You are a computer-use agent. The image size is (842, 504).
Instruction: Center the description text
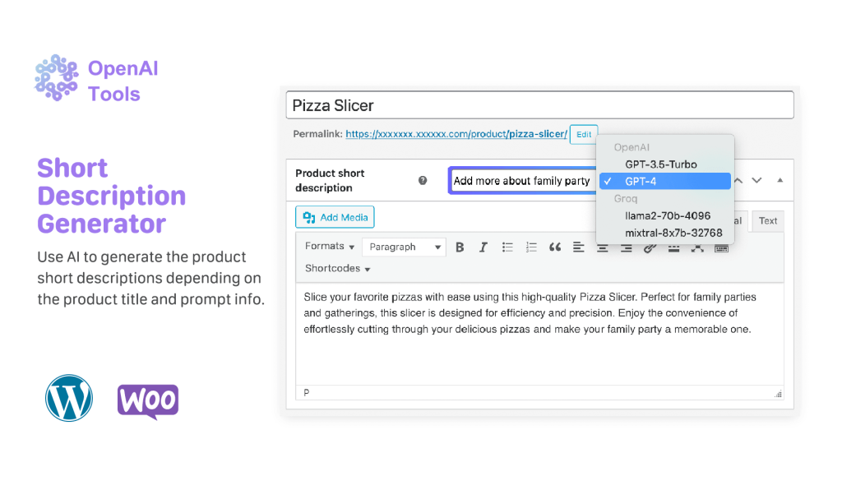tap(603, 247)
